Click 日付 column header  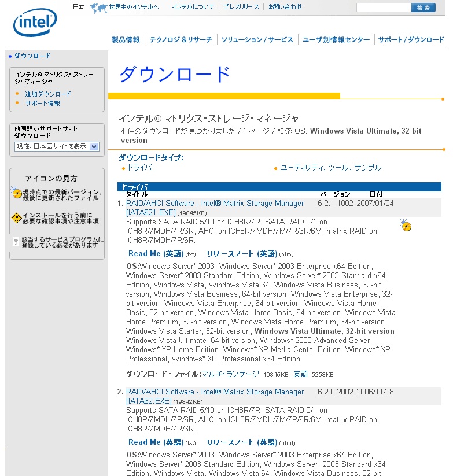coord(375,194)
